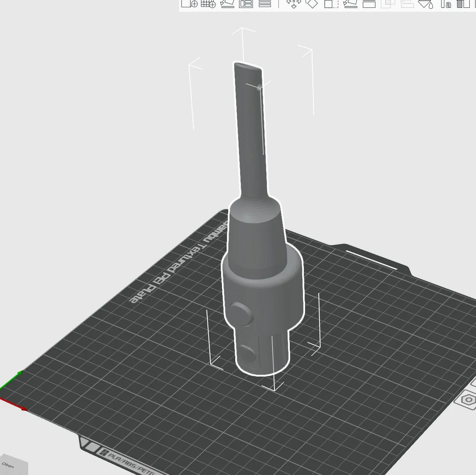Select the Seam painting droplet icon
476x475 pixels.
(x=426, y=4)
